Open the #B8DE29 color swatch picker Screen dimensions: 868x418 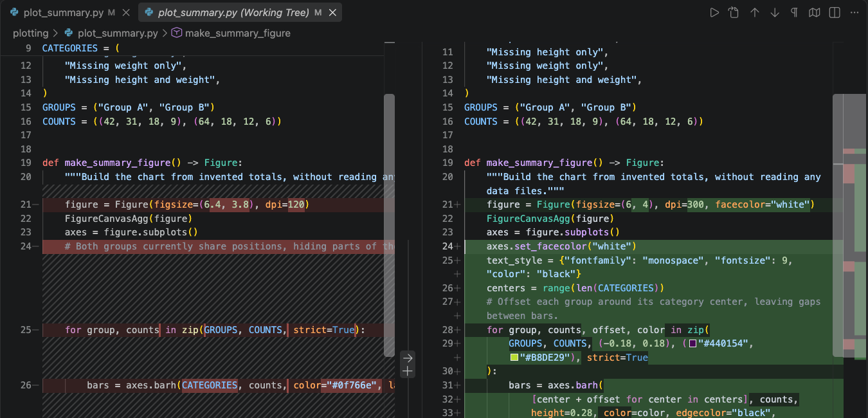[514, 358]
